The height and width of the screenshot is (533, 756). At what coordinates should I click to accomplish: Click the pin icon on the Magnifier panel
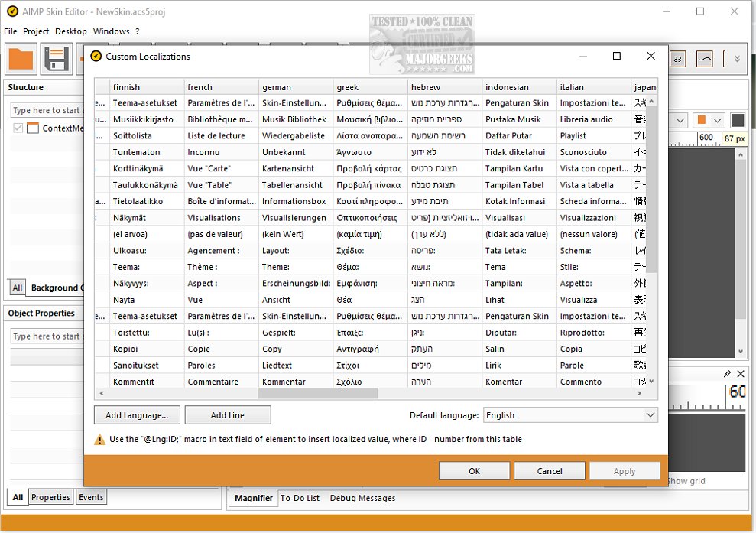(x=727, y=374)
